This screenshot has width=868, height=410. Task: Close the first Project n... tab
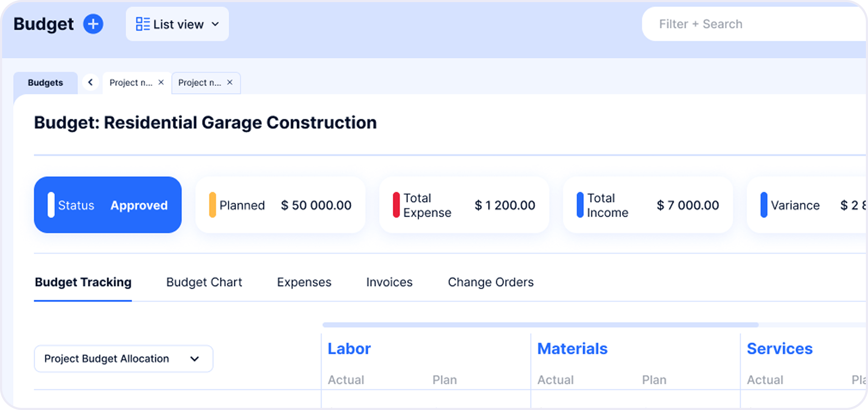click(x=161, y=82)
